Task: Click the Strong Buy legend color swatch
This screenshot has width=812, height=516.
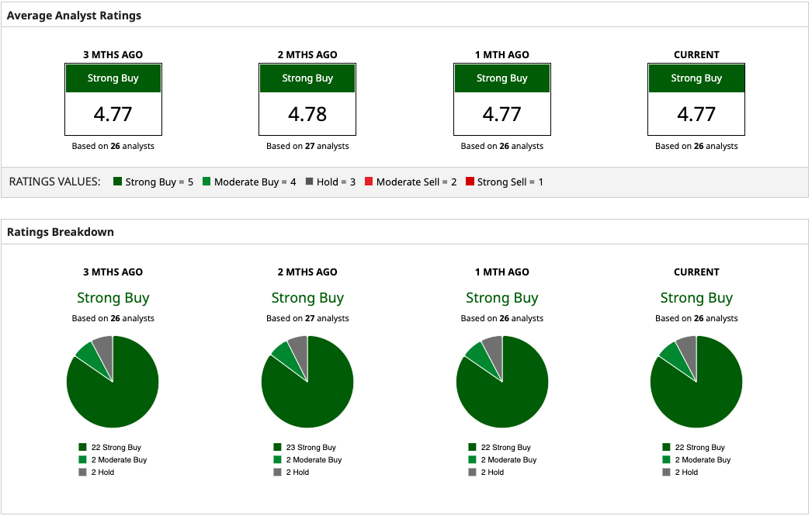Action: [x=117, y=181]
